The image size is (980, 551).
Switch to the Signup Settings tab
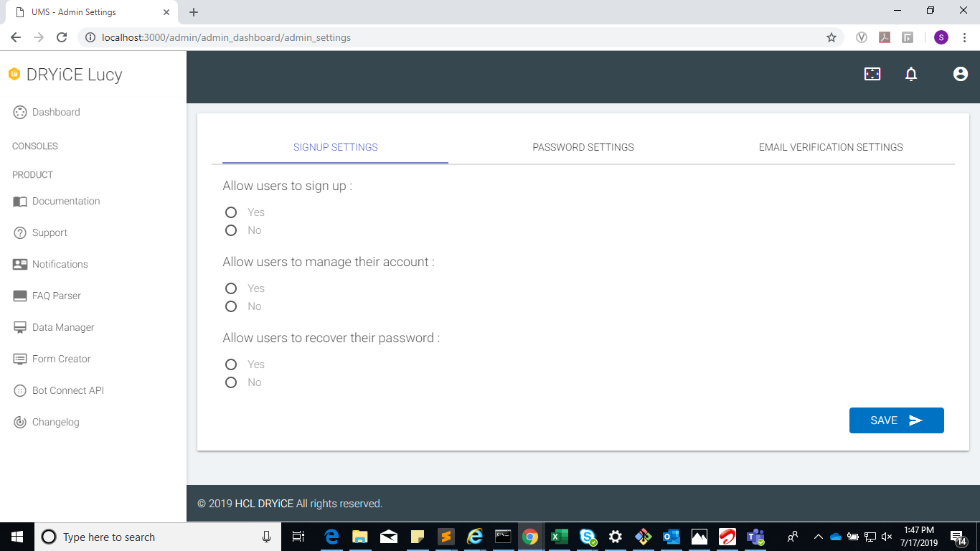(336, 147)
